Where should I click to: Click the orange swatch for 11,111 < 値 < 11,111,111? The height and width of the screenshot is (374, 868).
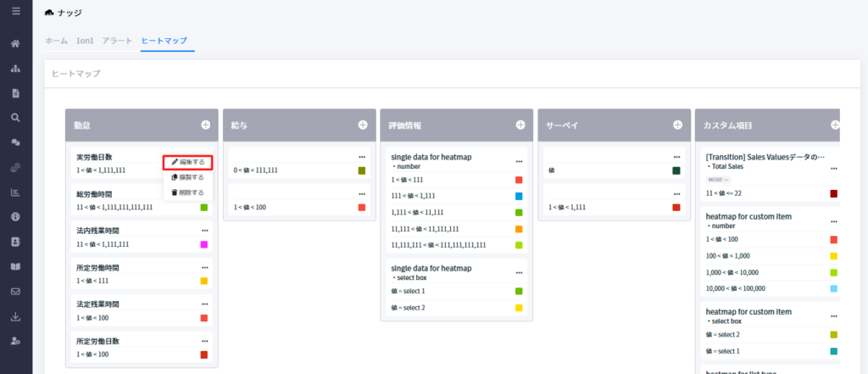[519, 229]
